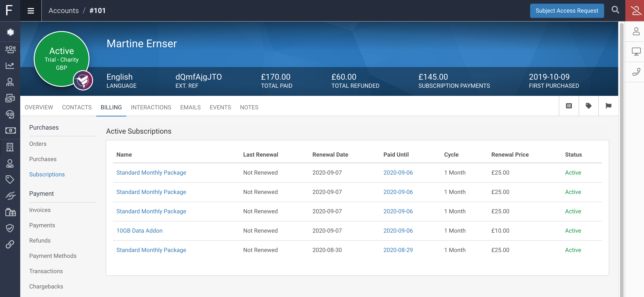
Task: Open search with the magnifier icon
Action: (x=615, y=10)
